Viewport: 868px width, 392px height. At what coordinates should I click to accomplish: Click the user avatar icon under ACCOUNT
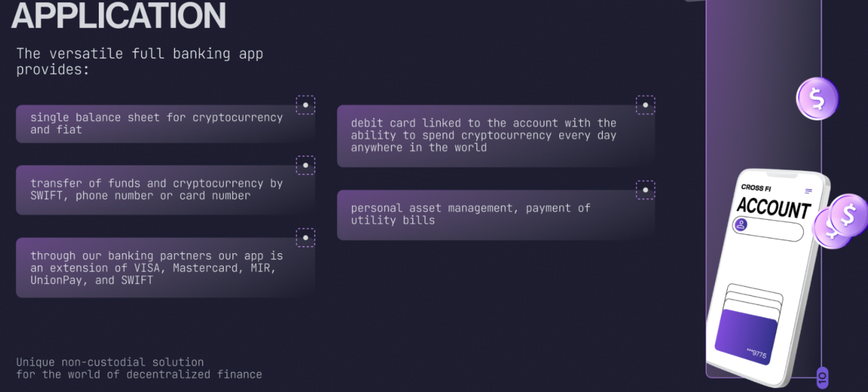(x=741, y=226)
